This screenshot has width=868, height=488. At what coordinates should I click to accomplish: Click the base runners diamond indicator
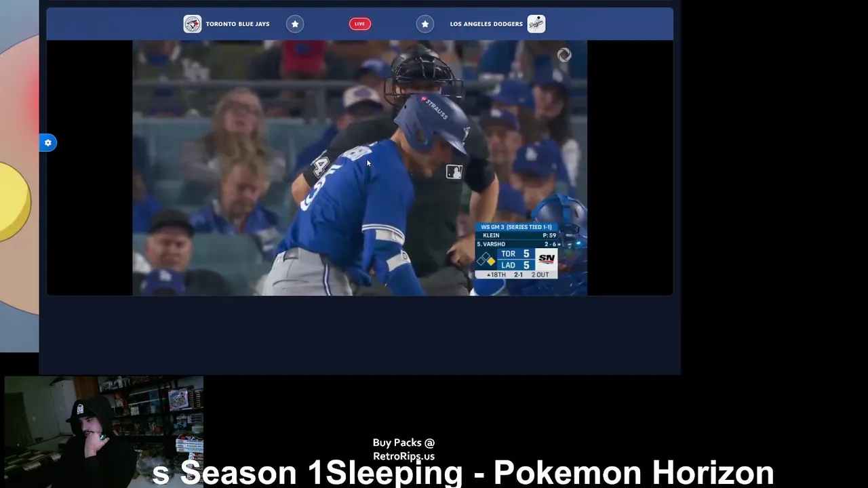click(x=486, y=260)
